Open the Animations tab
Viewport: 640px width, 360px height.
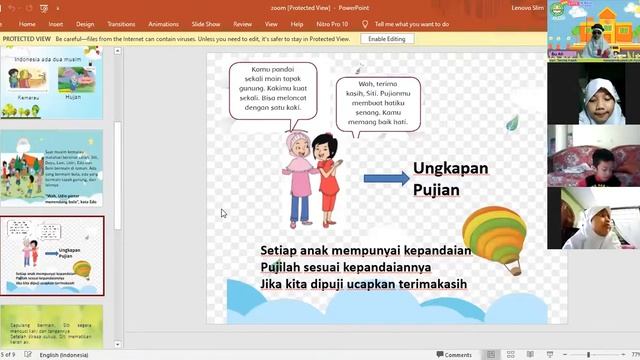(x=163, y=24)
